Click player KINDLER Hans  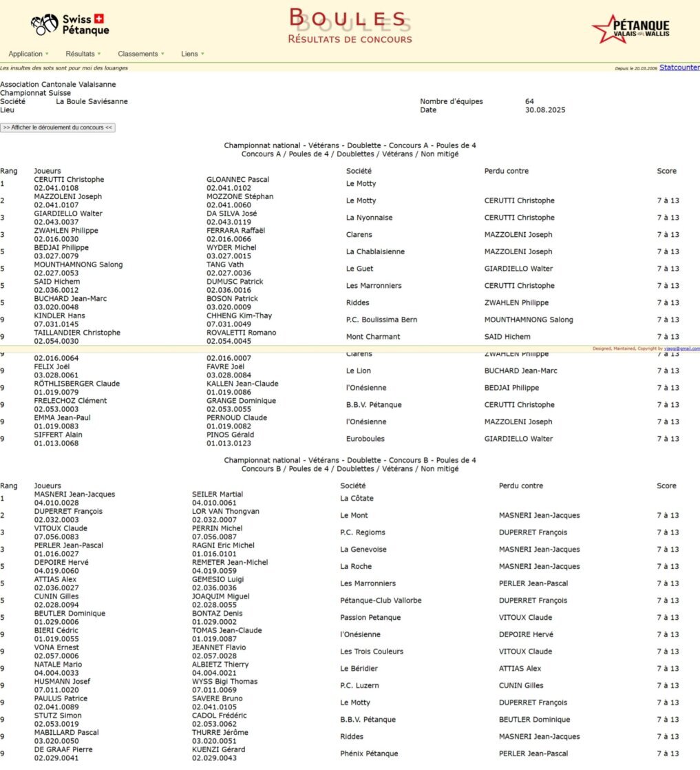[x=59, y=315]
